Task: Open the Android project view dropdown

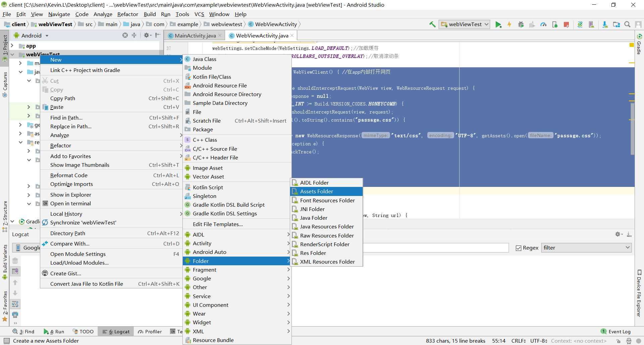Action: pyautogui.click(x=31, y=36)
